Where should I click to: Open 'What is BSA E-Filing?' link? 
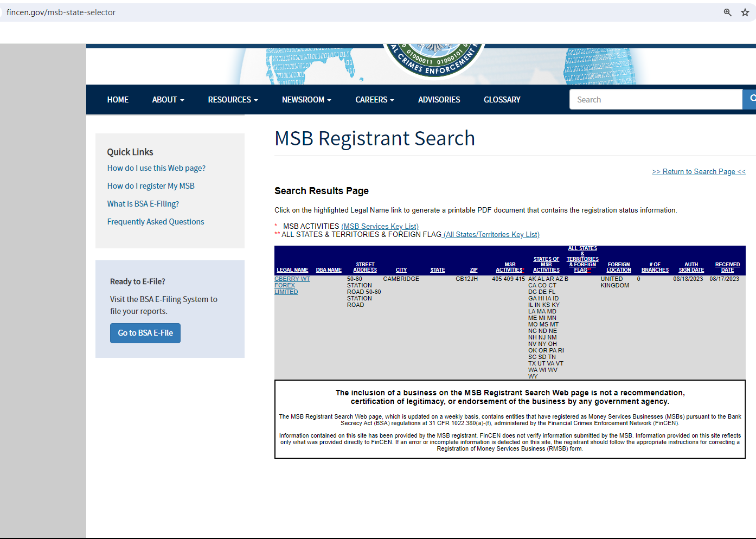coord(143,204)
